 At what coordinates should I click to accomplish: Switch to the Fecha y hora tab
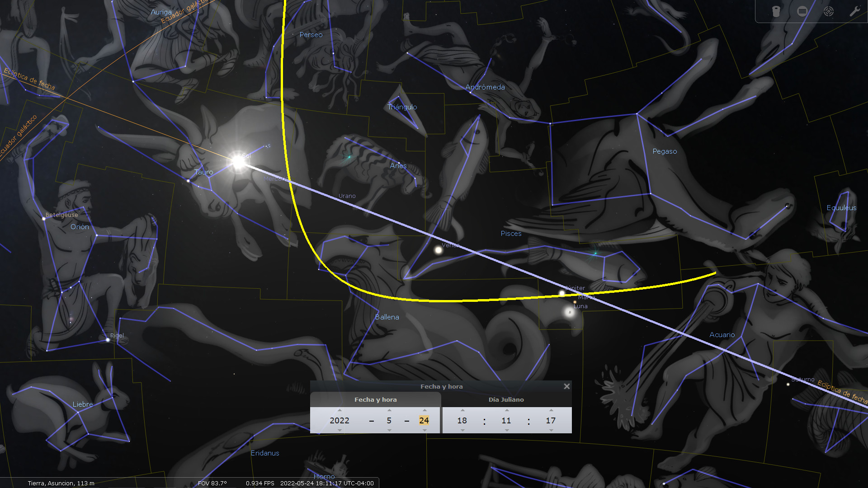[x=375, y=399]
